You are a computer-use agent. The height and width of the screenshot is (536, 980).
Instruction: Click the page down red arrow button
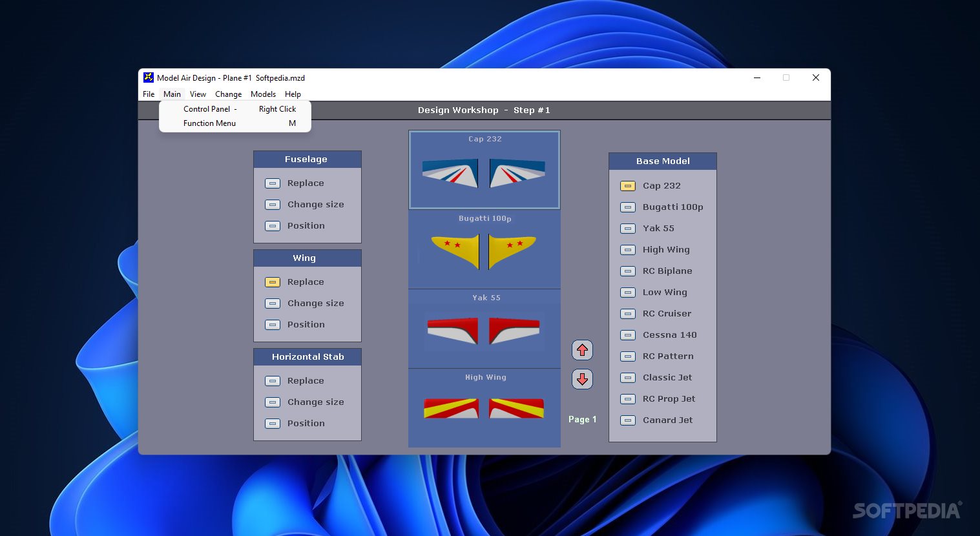pos(582,379)
